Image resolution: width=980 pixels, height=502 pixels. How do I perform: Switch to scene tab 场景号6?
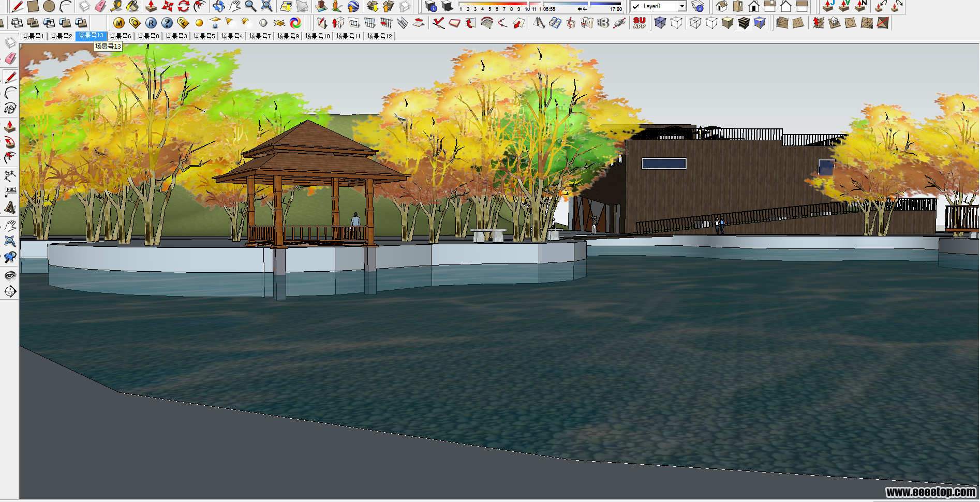tap(120, 36)
